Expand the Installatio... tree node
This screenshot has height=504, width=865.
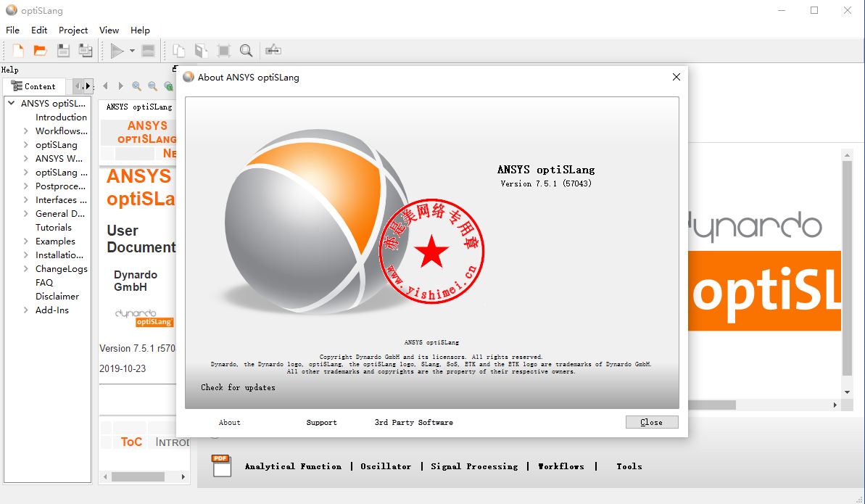coord(25,255)
